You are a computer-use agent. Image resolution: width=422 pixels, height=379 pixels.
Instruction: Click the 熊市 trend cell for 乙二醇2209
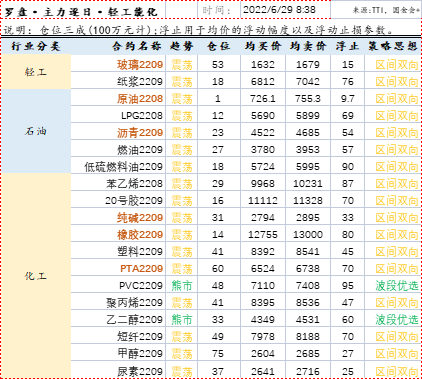[x=182, y=320]
